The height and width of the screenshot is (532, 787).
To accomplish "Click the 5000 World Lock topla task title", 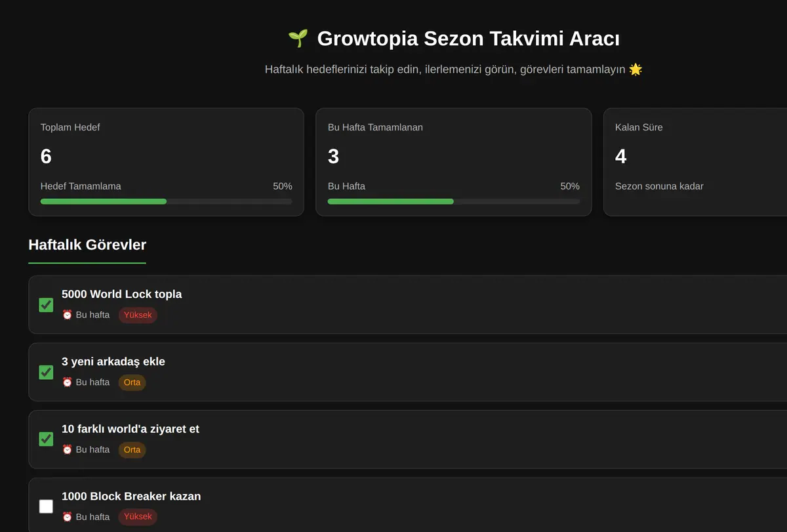I will pos(122,295).
